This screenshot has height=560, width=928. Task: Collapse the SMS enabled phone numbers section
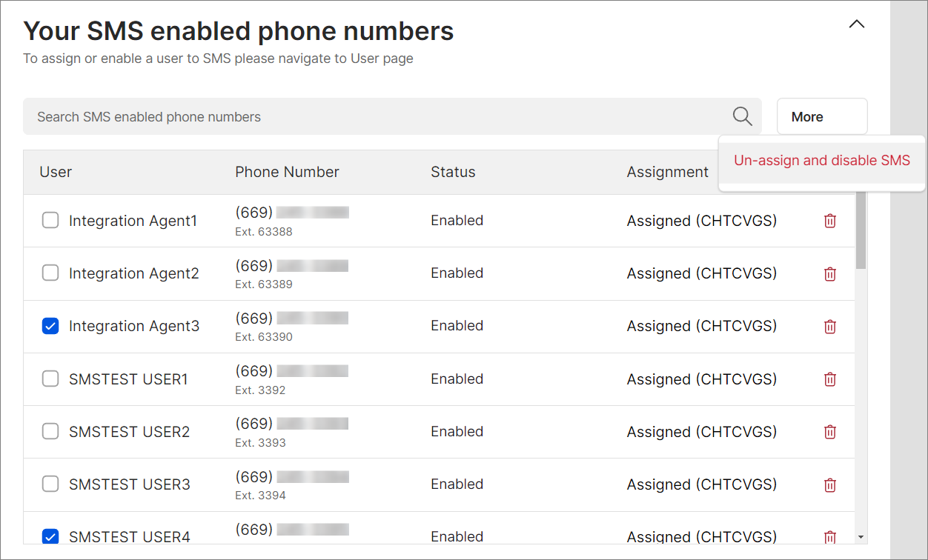coord(856,24)
